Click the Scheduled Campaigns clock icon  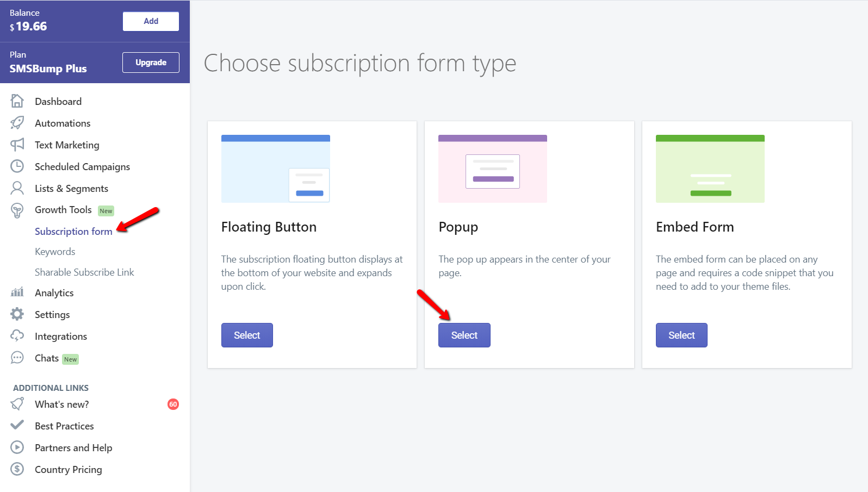(17, 166)
